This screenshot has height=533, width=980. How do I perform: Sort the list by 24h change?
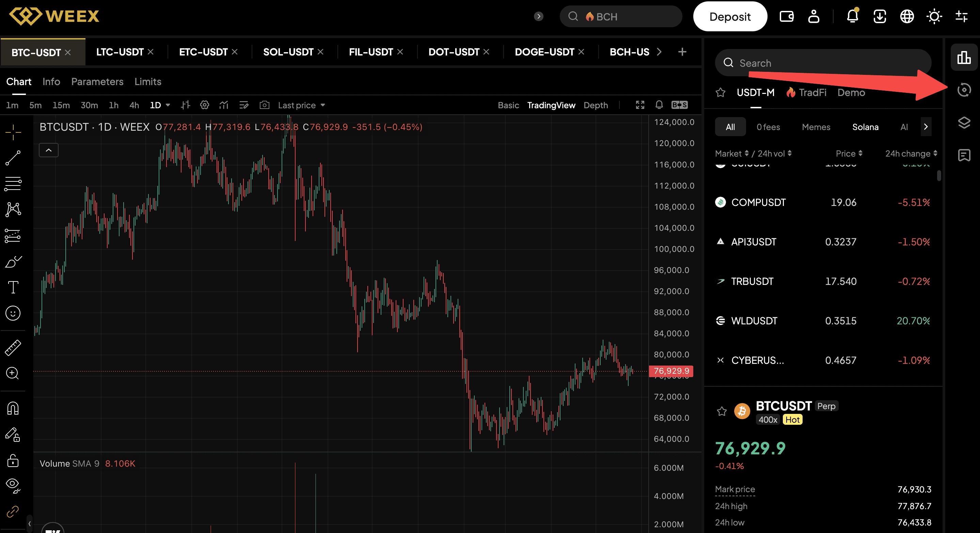pyautogui.click(x=911, y=154)
